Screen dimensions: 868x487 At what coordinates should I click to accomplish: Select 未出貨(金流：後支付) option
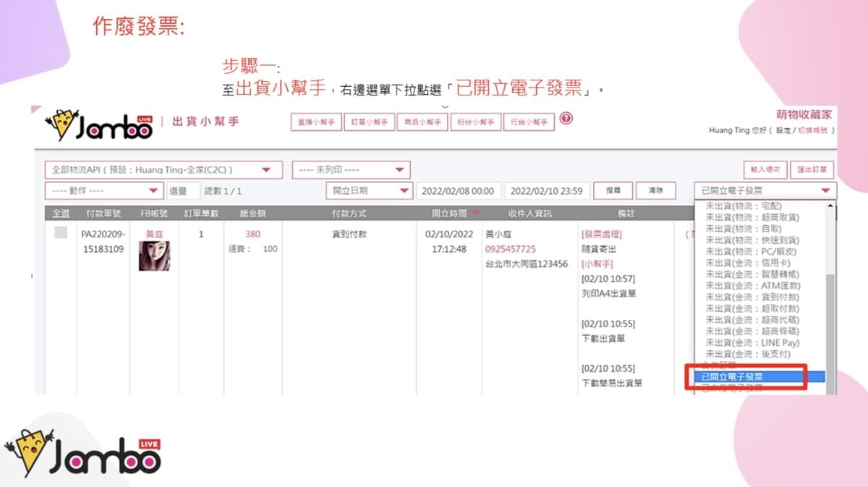747,355
